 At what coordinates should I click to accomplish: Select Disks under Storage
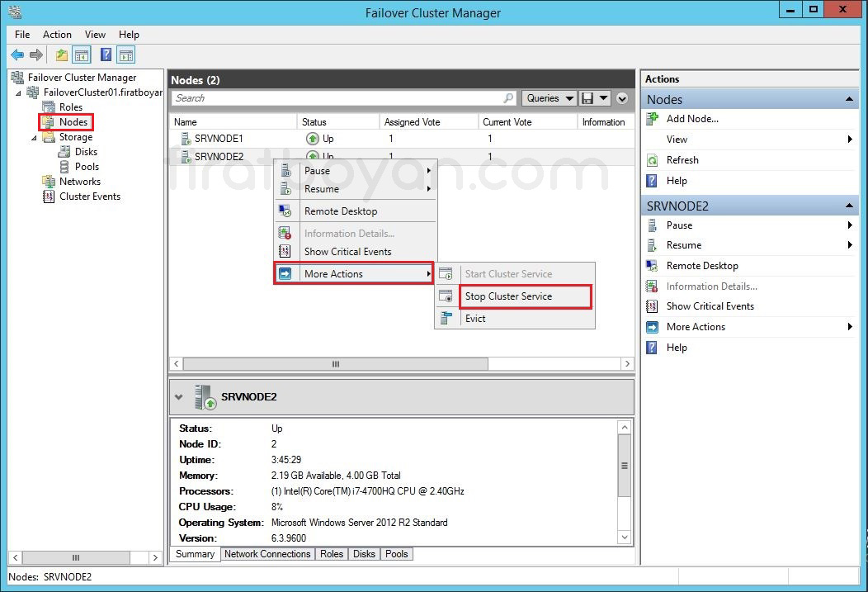pyautogui.click(x=86, y=152)
